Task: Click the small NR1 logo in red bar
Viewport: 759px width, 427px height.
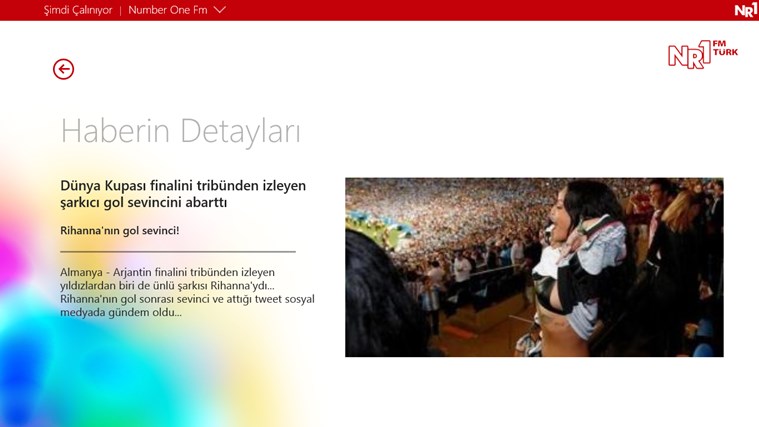Action: [745, 10]
